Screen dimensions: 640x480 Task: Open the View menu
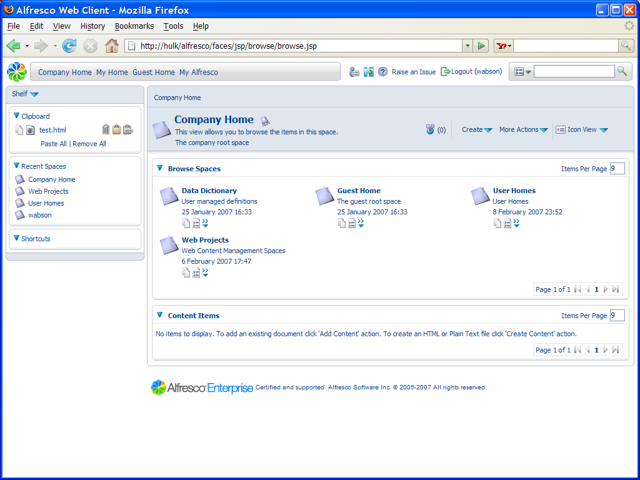(62, 26)
